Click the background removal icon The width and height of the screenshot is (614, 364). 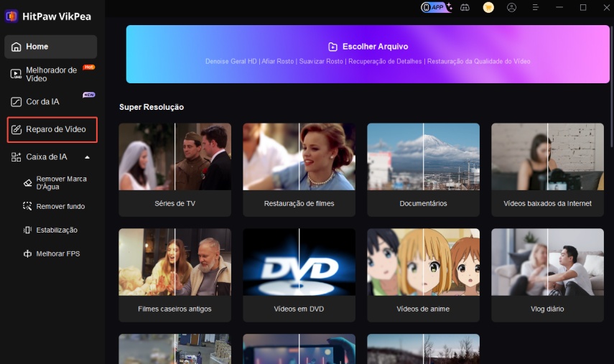coord(27,206)
